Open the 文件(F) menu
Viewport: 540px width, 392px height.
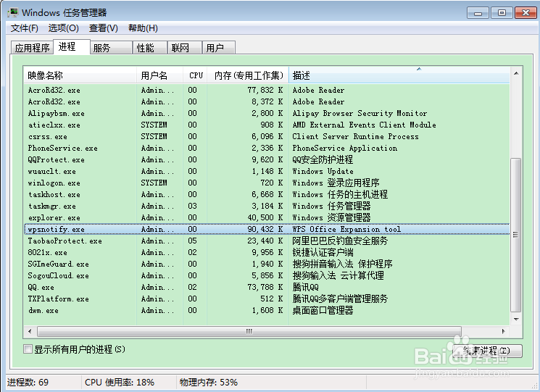pos(24,28)
